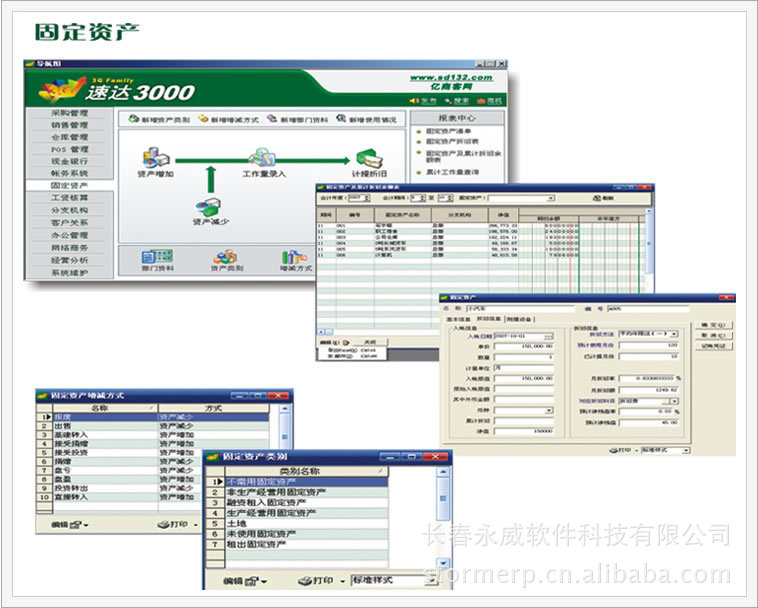The image size is (758, 608).
Task: Click the date picker button beside 2007-10-01
Action: 548,336
